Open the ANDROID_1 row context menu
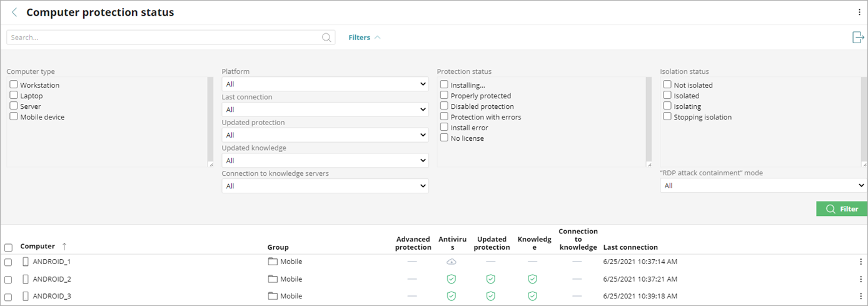868x306 pixels. tap(860, 262)
